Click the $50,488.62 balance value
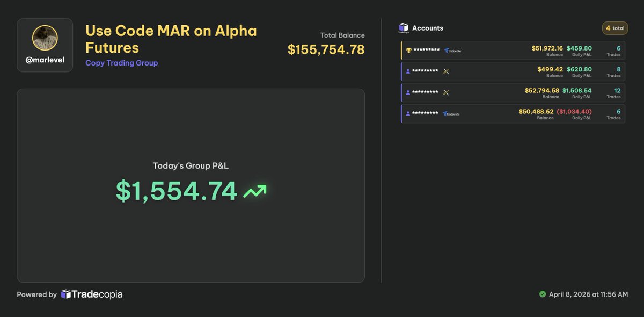Screen dimensions: 644x317 tap(536, 111)
